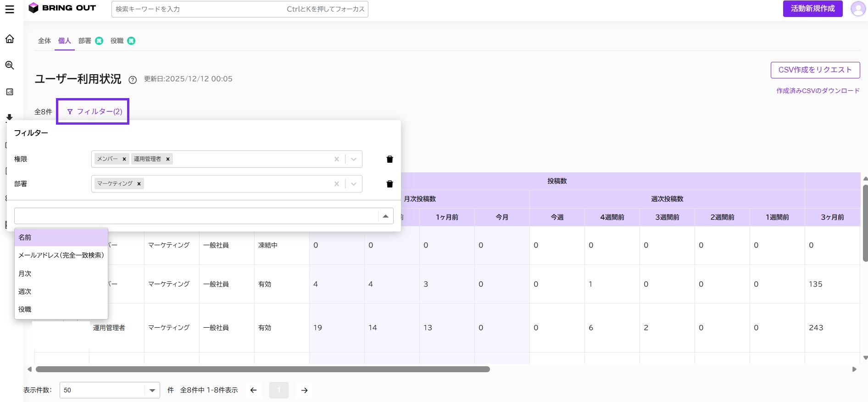Image resolution: width=868 pixels, height=402 pixels.
Task: Click the horizontal table scrollbar
Action: tap(263, 369)
